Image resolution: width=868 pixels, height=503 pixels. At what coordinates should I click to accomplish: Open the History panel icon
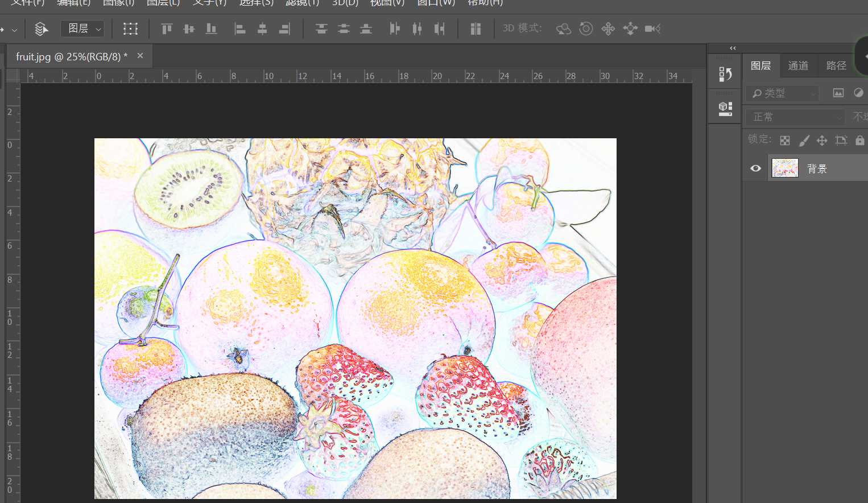[x=725, y=74]
